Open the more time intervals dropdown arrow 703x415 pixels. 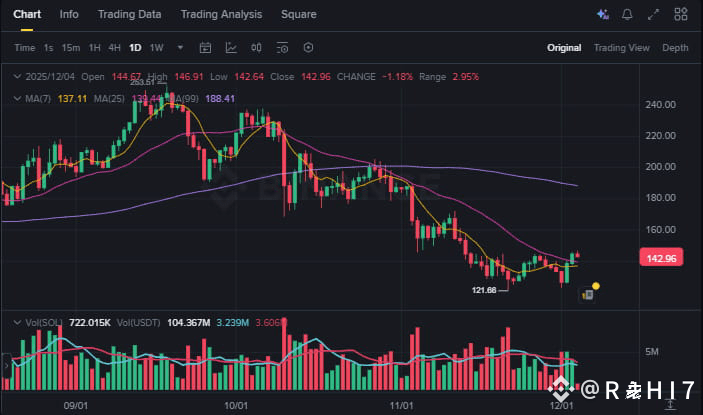point(180,48)
